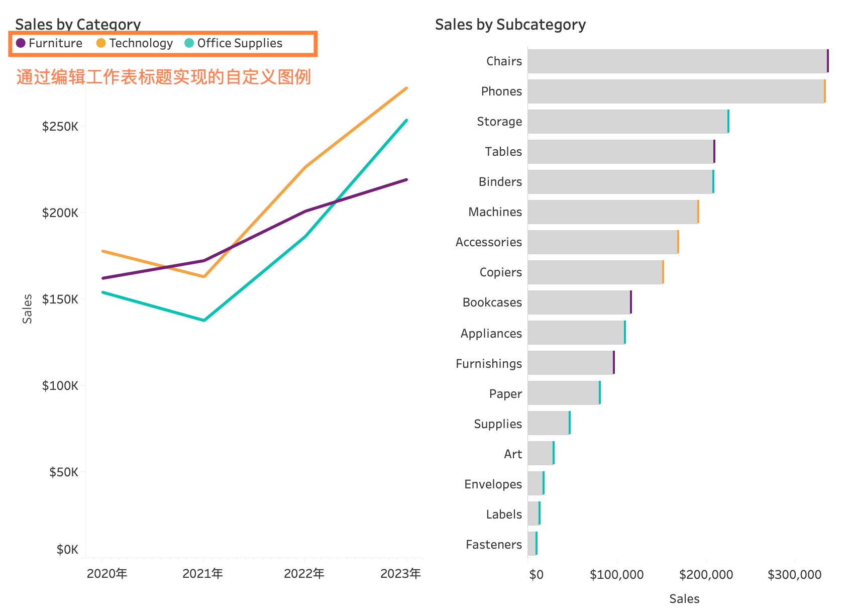
Task: Select the Accessories subcategory label
Action: pos(488,242)
